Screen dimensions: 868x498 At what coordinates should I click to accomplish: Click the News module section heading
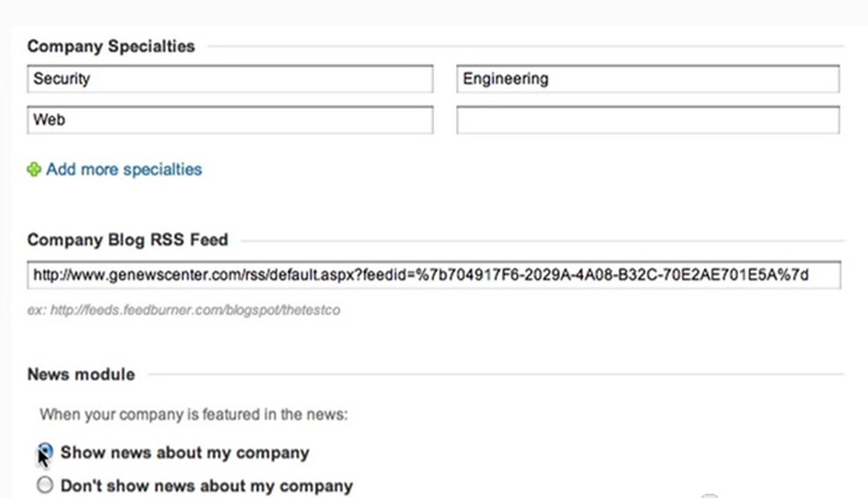[81, 375]
